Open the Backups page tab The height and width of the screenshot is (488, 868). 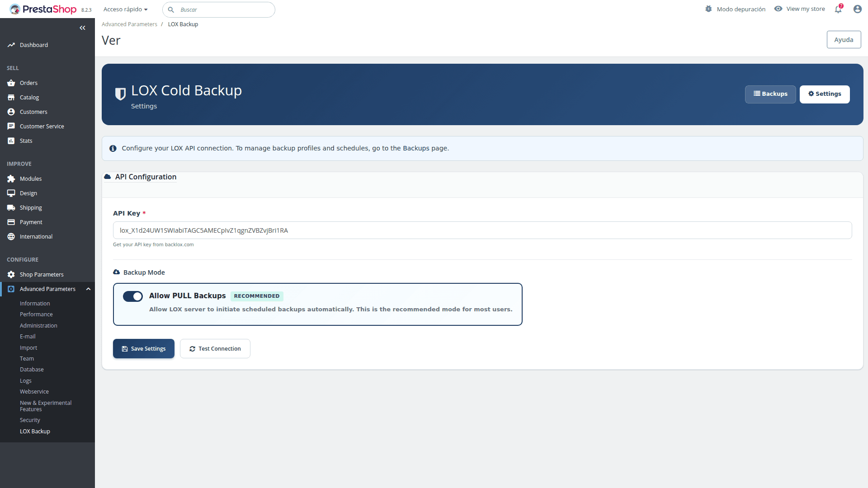pyautogui.click(x=770, y=94)
